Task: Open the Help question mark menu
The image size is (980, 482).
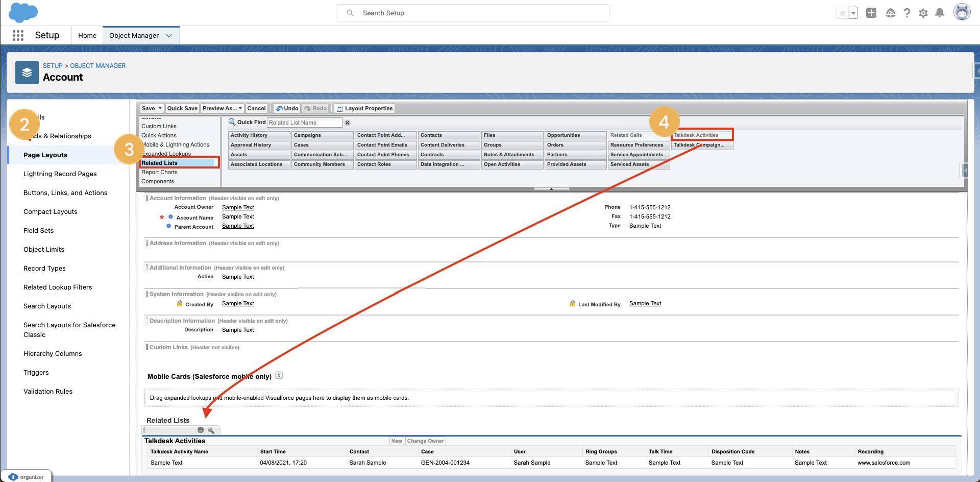Action: click(907, 13)
